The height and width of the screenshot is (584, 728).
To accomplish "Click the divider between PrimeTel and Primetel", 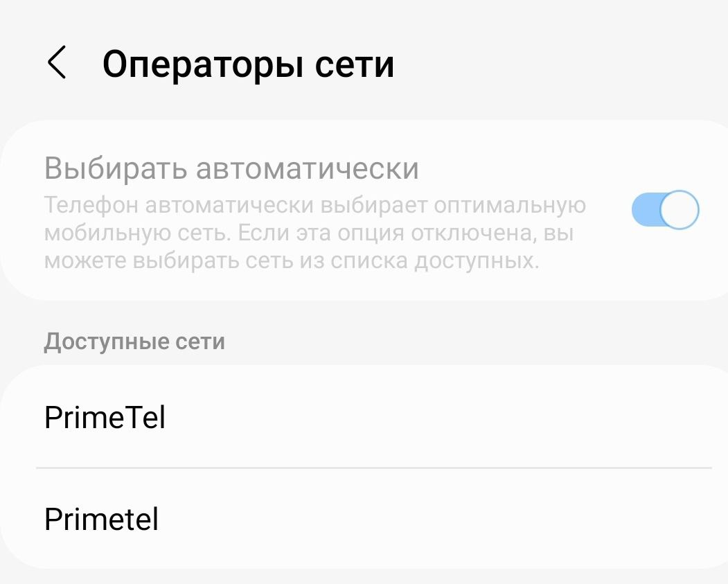I will [x=374, y=468].
